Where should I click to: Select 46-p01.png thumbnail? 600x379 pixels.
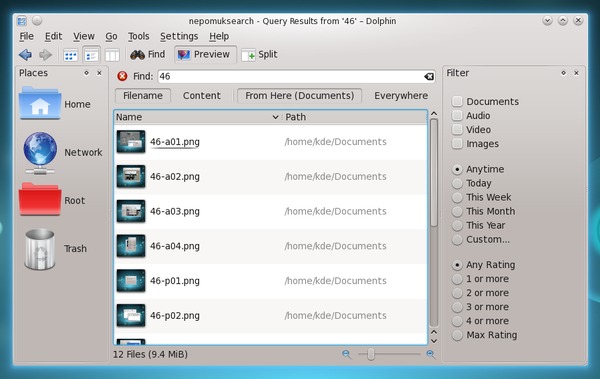tap(131, 281)
